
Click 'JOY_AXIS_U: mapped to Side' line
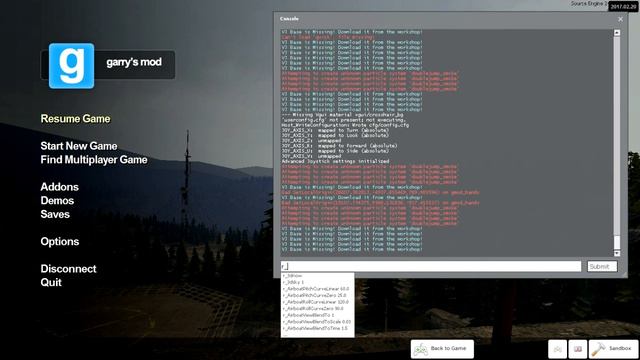[335, 151]
